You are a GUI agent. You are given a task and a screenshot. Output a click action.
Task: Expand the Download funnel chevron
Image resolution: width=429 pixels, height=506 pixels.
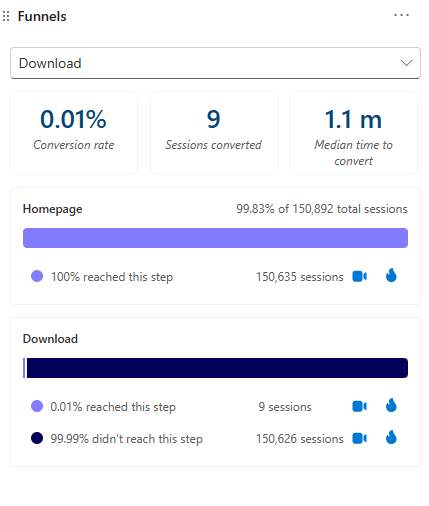406,63
